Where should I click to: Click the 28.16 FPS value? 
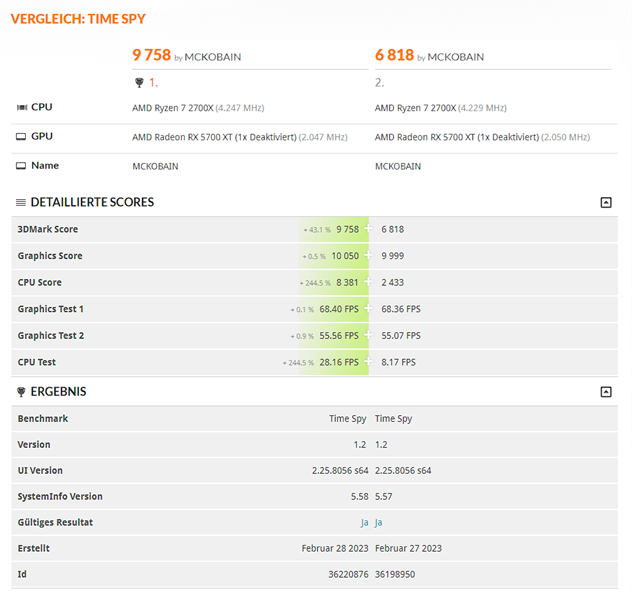pos(339,362)
